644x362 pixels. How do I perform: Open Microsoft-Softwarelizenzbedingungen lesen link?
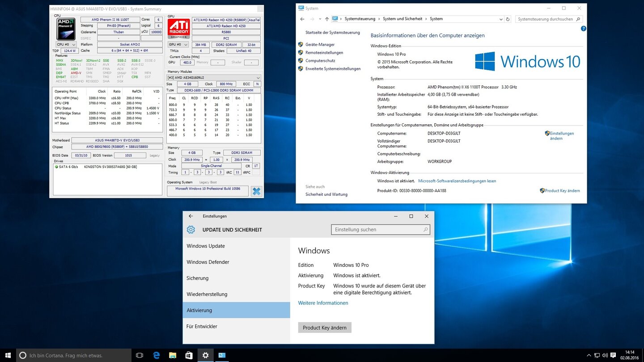pos(457,181)
